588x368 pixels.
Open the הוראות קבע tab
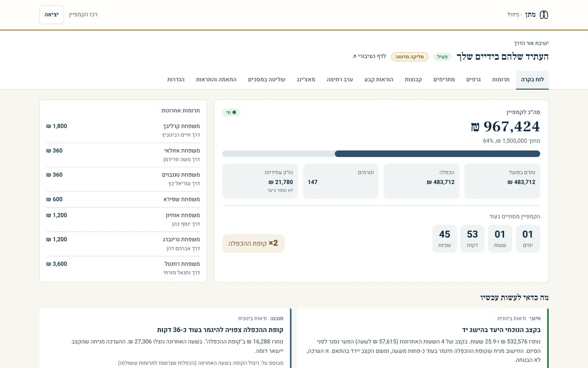[x=379, y=79]
